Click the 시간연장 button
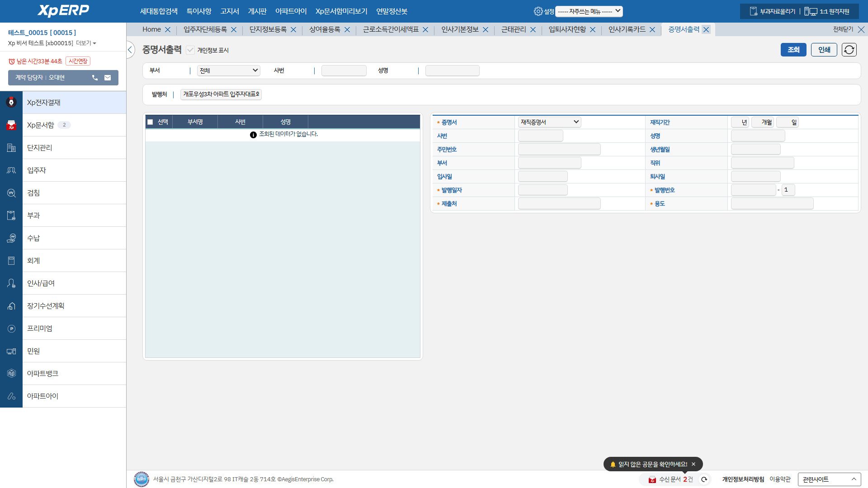868x488 pixels. click(78, 61)
